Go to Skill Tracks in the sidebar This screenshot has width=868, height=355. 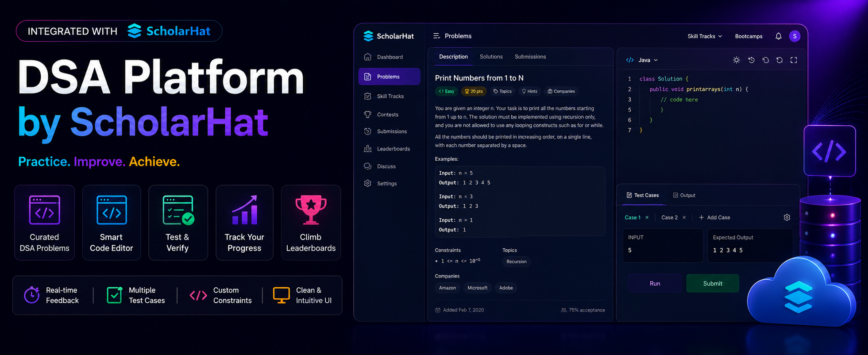[384, 96]
